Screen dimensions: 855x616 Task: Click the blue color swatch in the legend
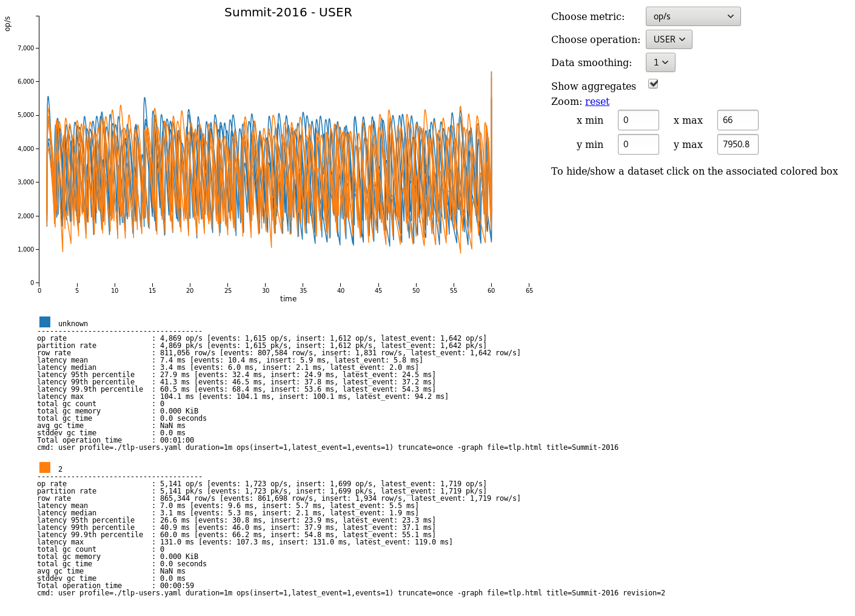[x=45, y=322]
